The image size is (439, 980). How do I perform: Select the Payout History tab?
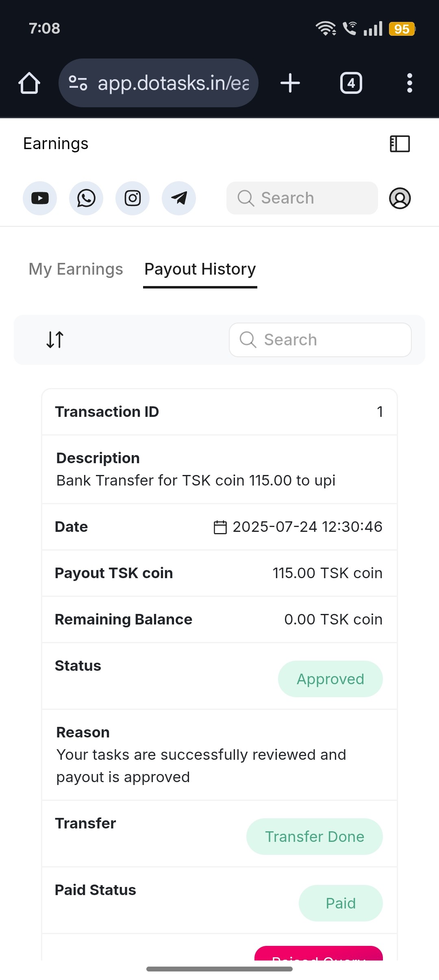(200, 269)
